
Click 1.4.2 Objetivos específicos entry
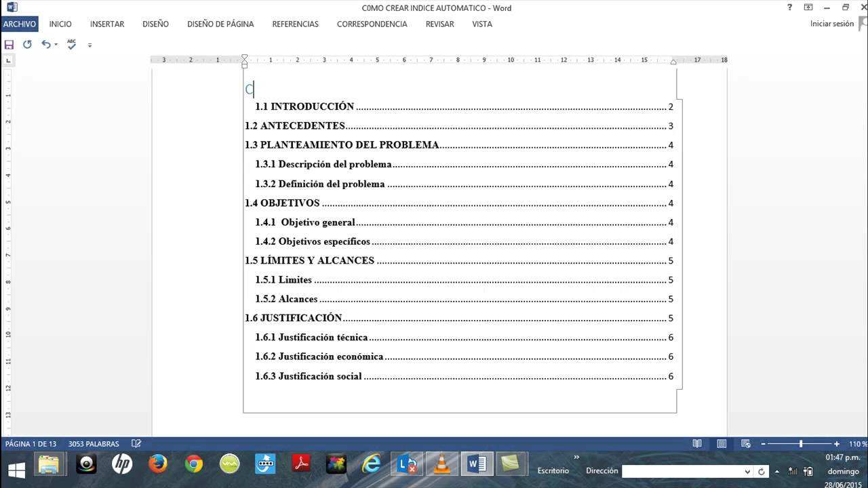(464, 241)
